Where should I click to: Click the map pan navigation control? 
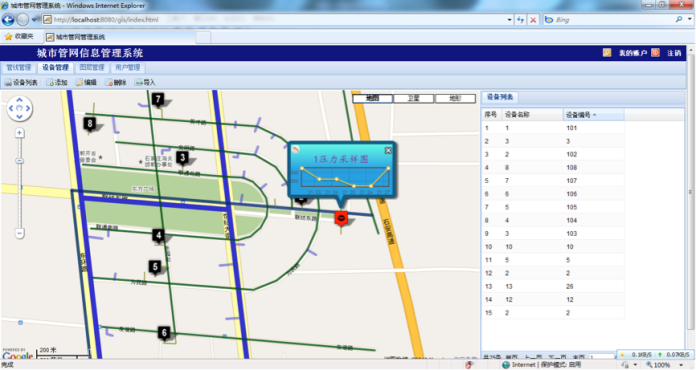tap(20, 108)
